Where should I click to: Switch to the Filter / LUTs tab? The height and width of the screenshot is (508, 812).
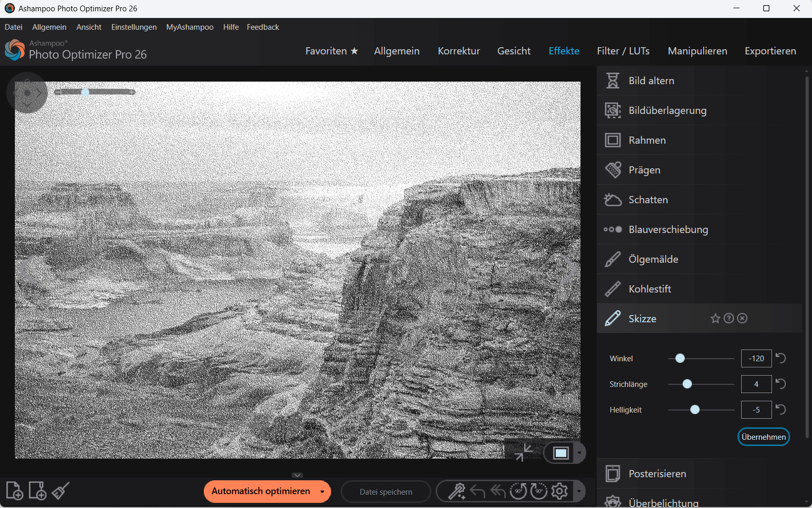[623, 51]
